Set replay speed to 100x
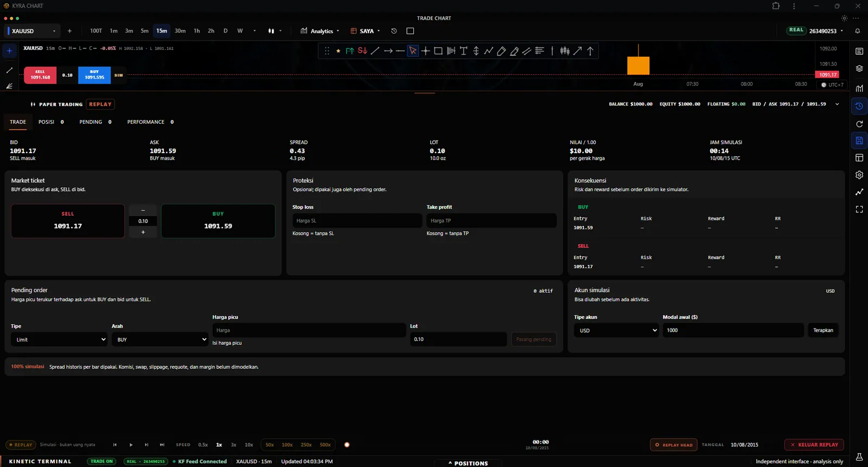The image size is (868, 467). [287, 445]
